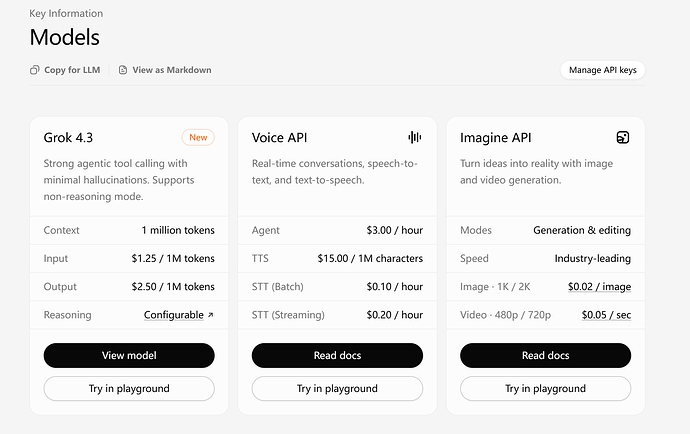Click the New badge on Grok 4.3
This screenshot has width=690, height=434.
click(x=198, y=137)
